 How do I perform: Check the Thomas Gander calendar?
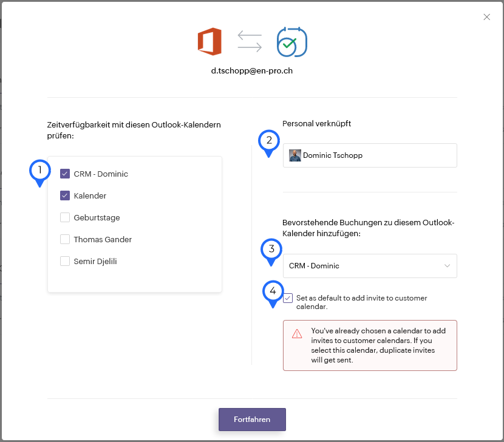coord(65,239)
